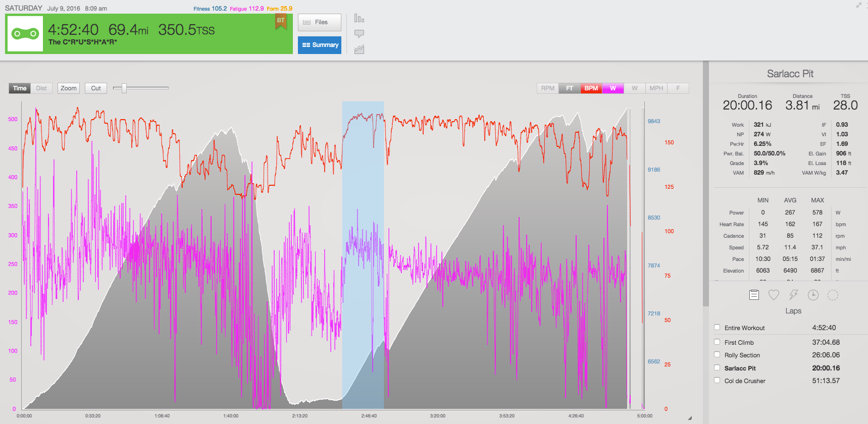This screenshot has height=424, width=868.
Task: Click the green bike workout type icon
Action: 25,34
